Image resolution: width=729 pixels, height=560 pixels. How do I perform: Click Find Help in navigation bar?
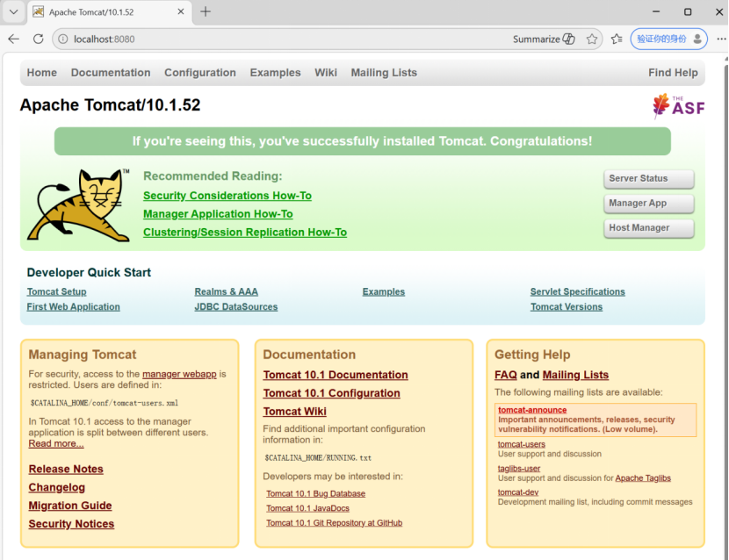pyautogui.click(x=673, y=73)
